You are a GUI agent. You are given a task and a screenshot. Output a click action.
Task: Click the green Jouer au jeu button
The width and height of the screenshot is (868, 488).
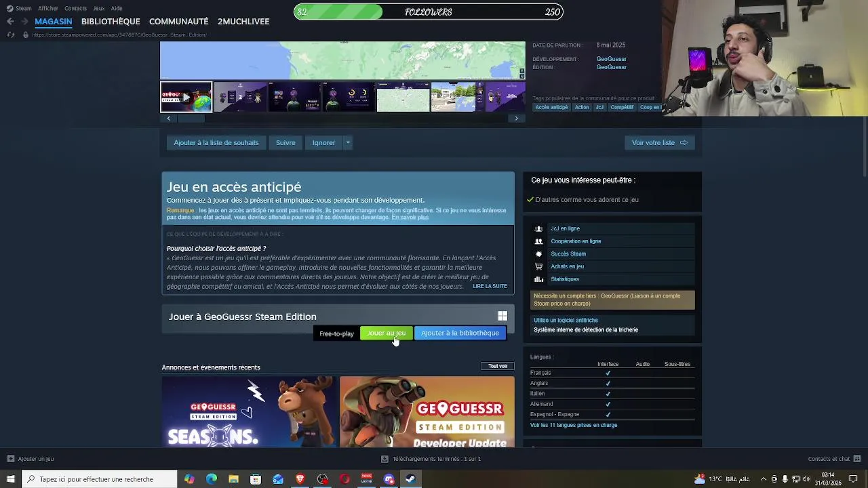[386, 333]
